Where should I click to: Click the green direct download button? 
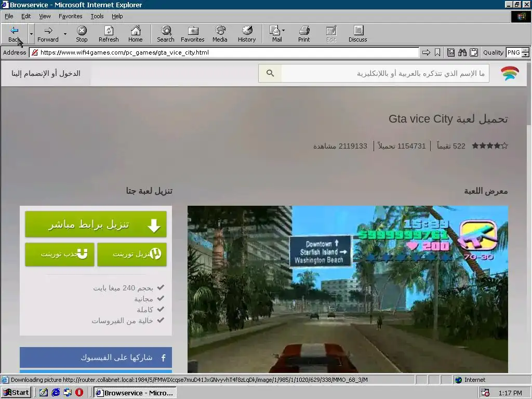point(96,224)
